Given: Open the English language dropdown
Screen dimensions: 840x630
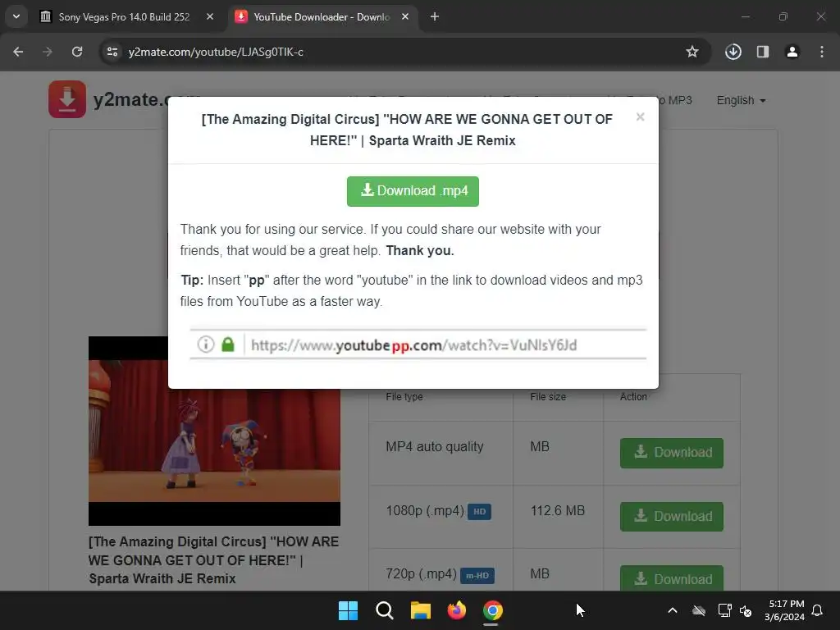Looking at the screenshot, I should [x=741, y=101].
